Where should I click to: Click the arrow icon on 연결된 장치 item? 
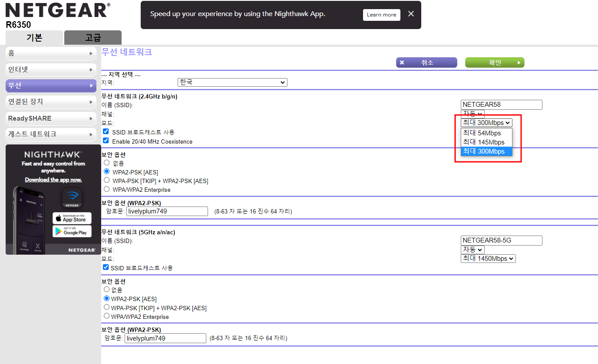pos(91,102)
